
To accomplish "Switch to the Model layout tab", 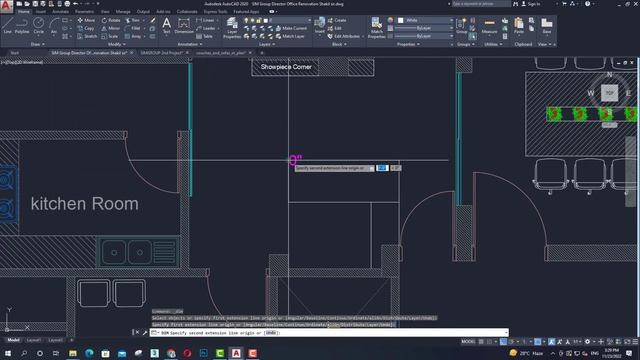I will [x=13, y=340].
